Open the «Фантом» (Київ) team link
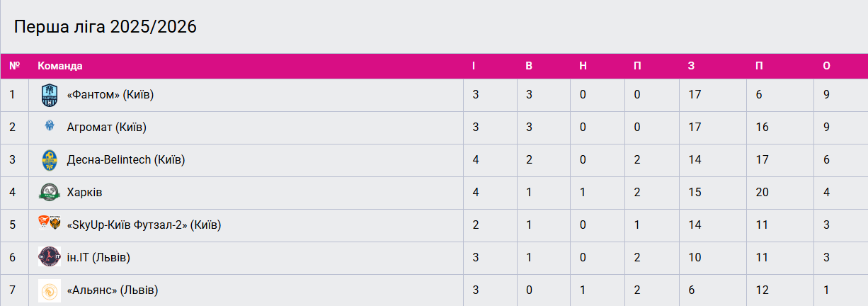This screenshot has width=868, height=306. [x=110, y=95]
